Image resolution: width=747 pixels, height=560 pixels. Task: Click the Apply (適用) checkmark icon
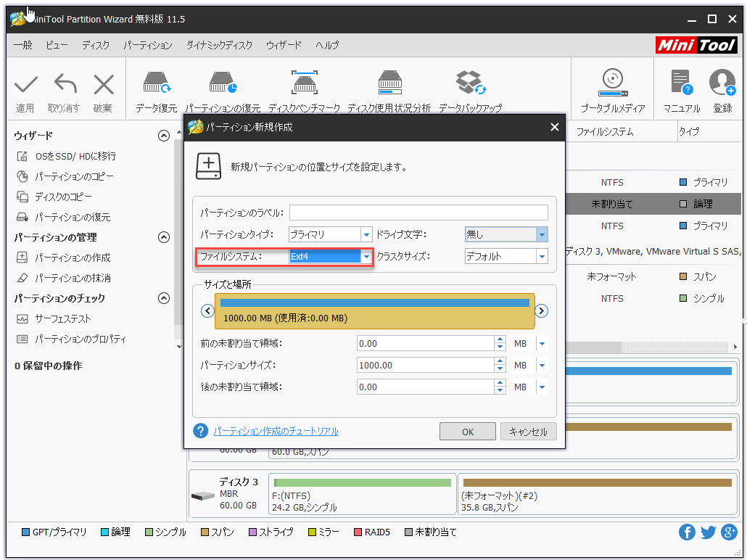click(25, 85)
